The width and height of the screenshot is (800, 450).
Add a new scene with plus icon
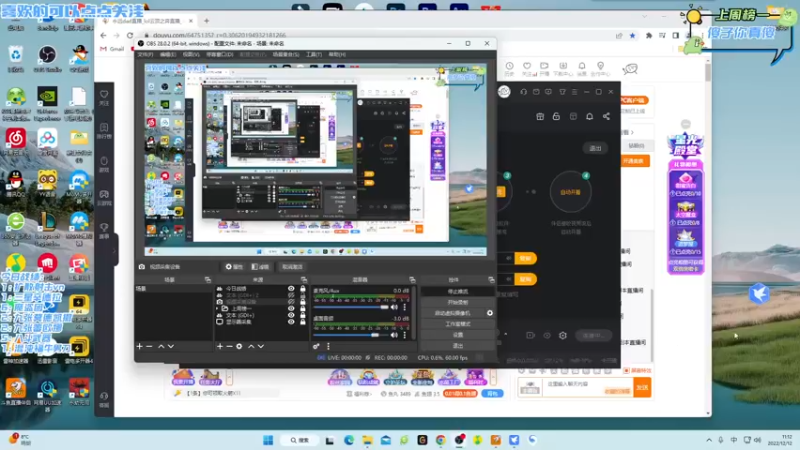click(x=140, y=346)
